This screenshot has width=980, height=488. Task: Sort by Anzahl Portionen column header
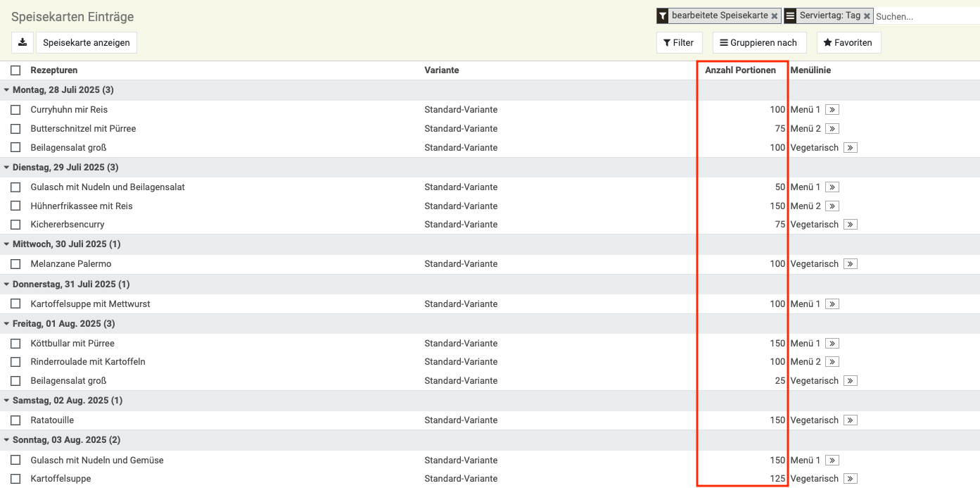tap(740, 70)
